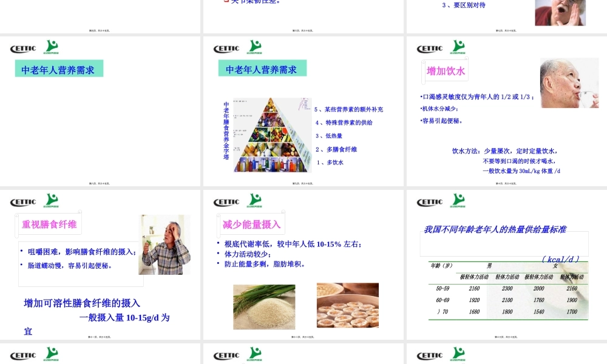Click the CETTIC logo on the 重视膳食纤维 slide
The image size is (607, 364).
pyautogui.click(x=22, y=201)
